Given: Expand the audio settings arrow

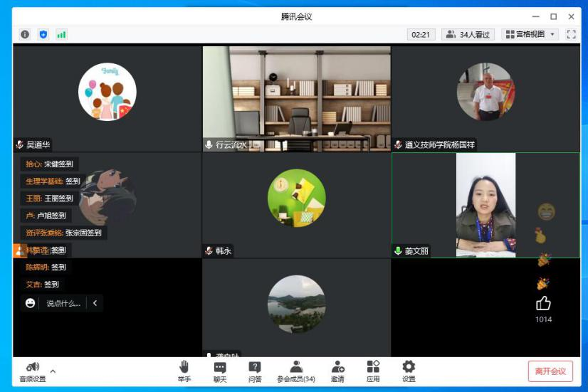Looking at the screenshot, I should tap(53, 371).
